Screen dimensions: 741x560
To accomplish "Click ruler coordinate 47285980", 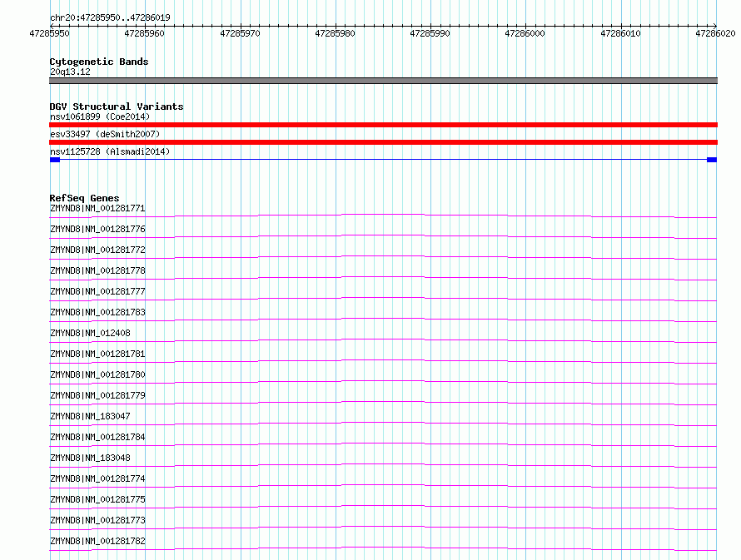I will pos(335,33).
